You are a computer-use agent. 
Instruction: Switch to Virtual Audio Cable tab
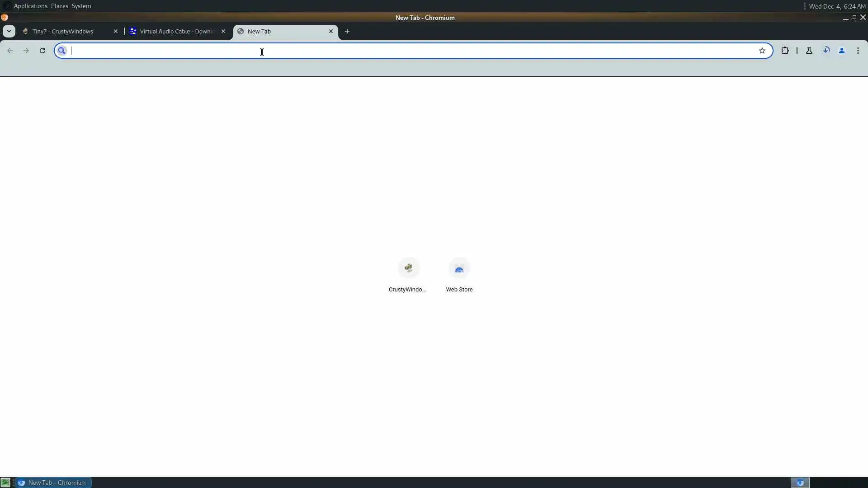pyautogui.click(x=176, y=31)
